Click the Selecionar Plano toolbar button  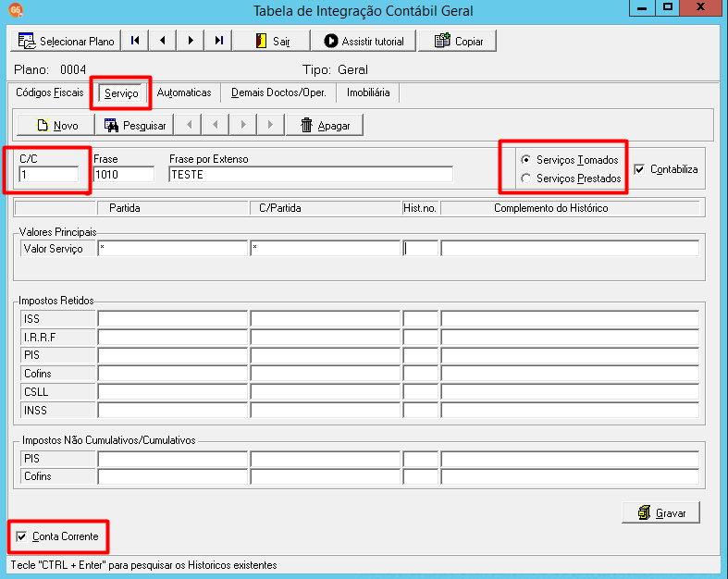[x=66, y=41]
